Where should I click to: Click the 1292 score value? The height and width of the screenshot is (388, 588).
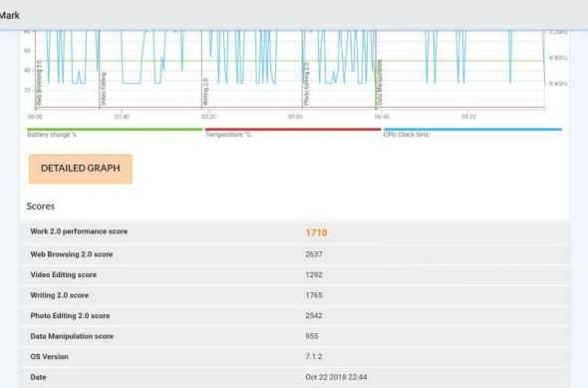coord(314,275)
